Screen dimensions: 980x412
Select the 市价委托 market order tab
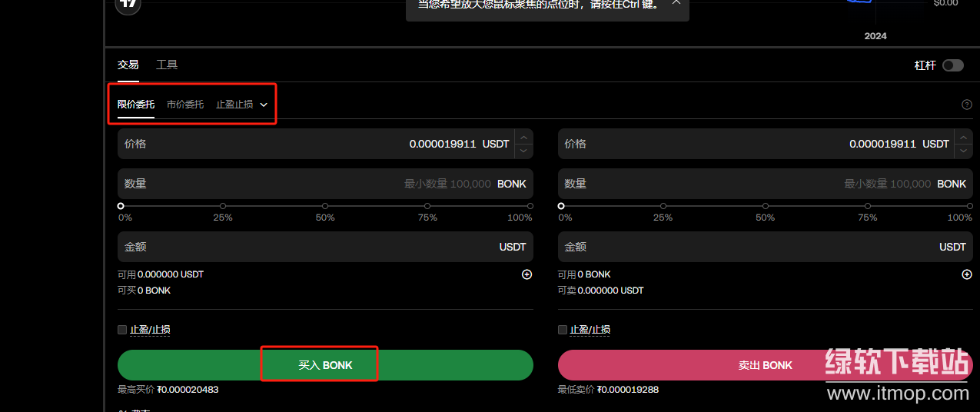pos(185,105)
